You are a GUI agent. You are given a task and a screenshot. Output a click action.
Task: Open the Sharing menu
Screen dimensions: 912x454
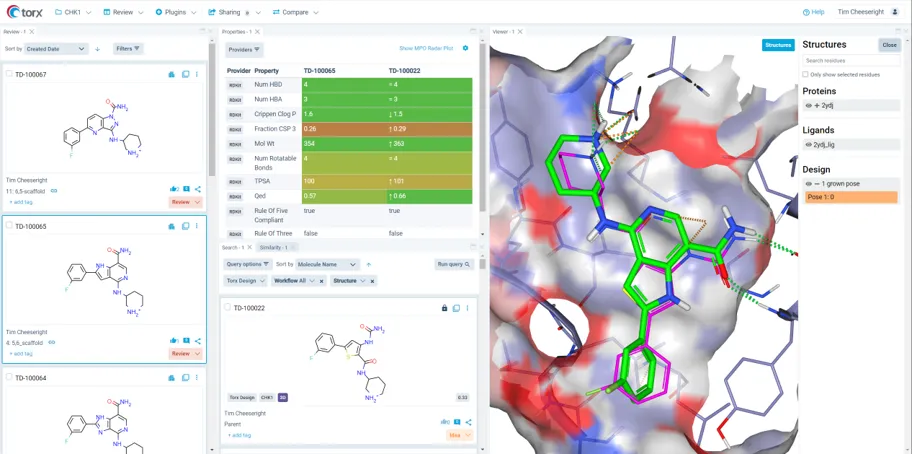pyautogui.click(x=235, y=12)
